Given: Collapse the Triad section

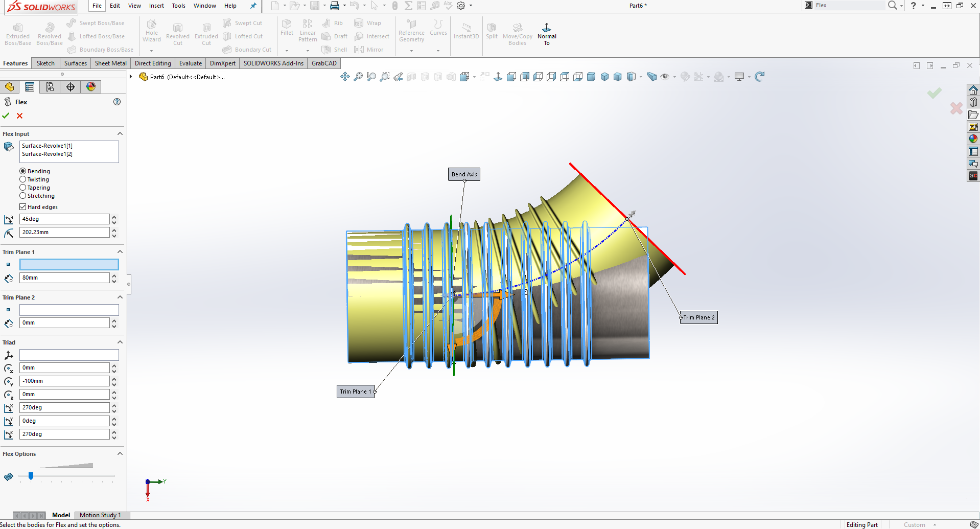Looking at the screenshot, I should point(120,342).
